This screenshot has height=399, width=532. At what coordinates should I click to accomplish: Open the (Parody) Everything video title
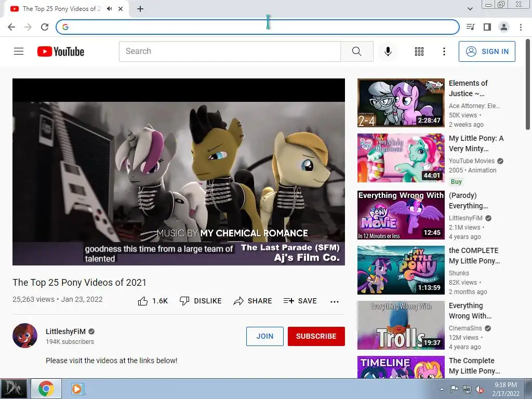click(x=468, y=201)
